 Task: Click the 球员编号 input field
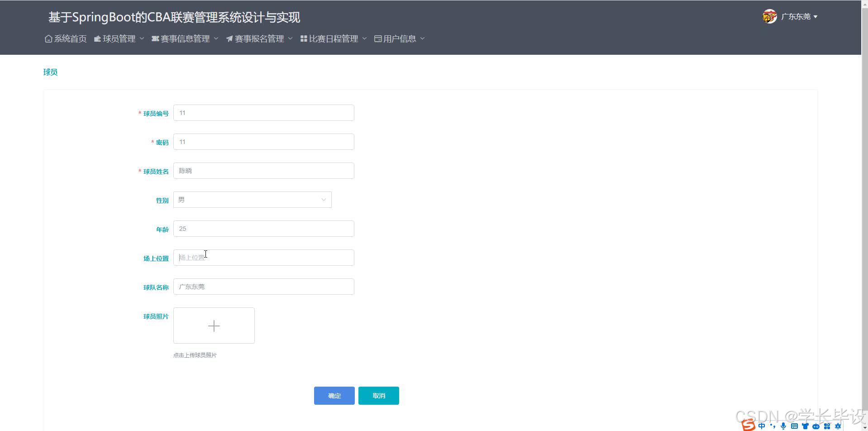pos(264,113)
